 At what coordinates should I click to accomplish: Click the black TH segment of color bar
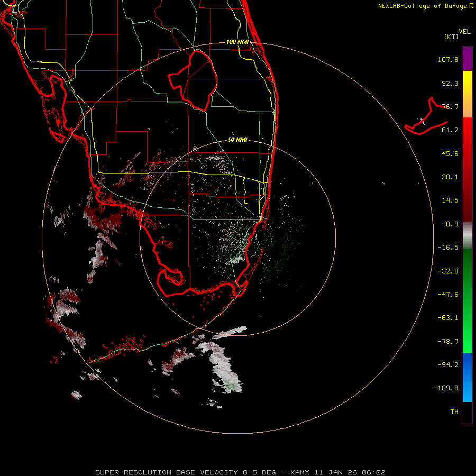[x=467, y=413]
